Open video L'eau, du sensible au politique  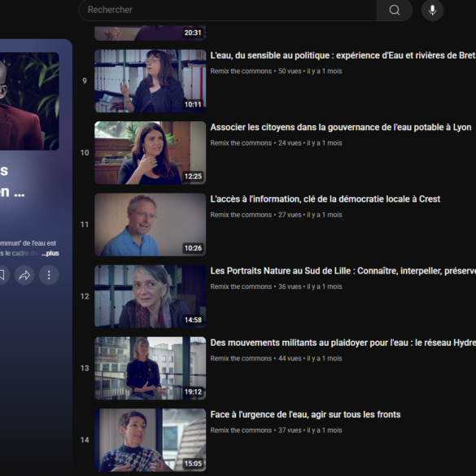[343, 55]
